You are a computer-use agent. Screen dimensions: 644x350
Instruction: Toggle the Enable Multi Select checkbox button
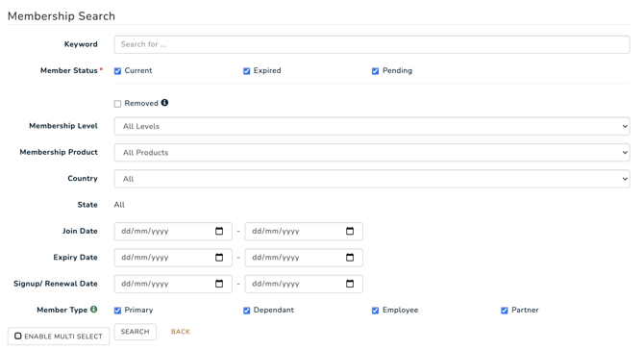[x=59, y=336]
